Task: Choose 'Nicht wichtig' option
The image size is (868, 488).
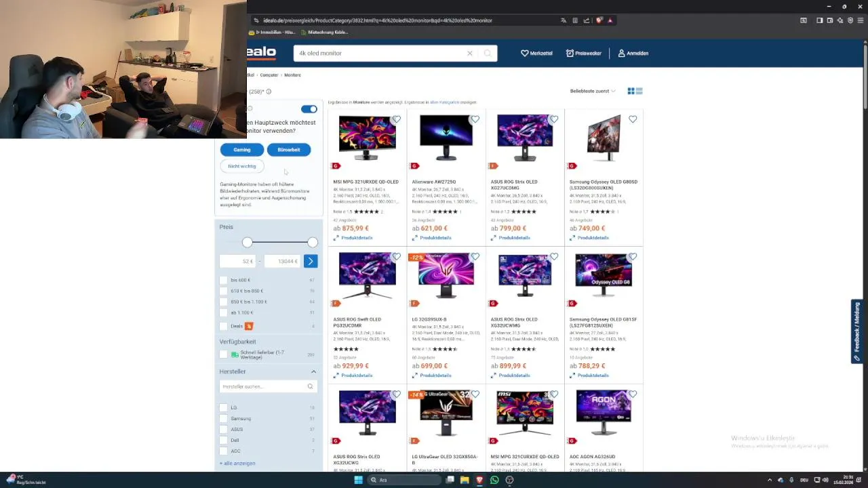Action: pyautogui.click(x=242, y=166)
